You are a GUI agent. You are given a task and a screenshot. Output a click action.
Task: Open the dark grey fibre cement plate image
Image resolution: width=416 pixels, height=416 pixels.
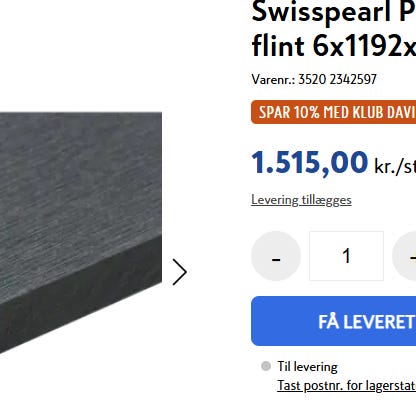pos(81,233)
